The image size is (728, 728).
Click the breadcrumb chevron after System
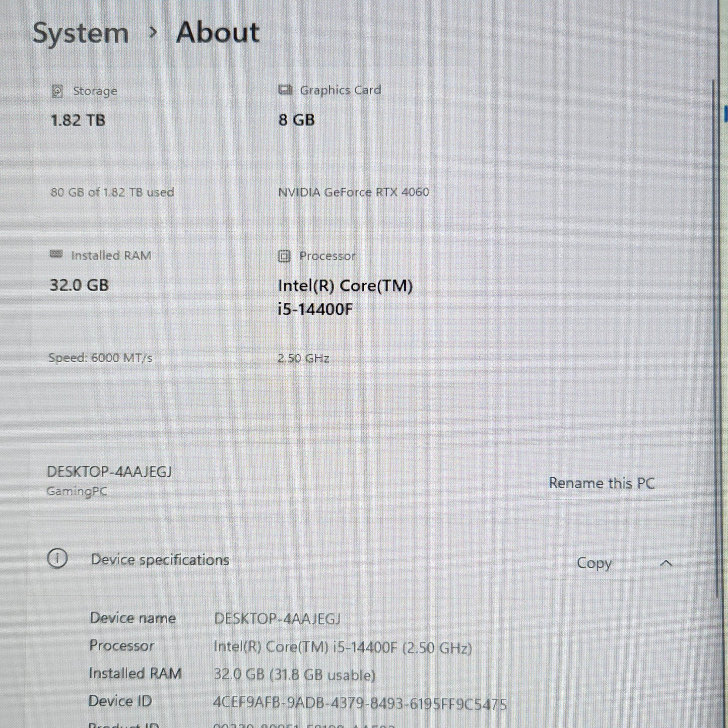pyautogui.click(x=153, y=33)
